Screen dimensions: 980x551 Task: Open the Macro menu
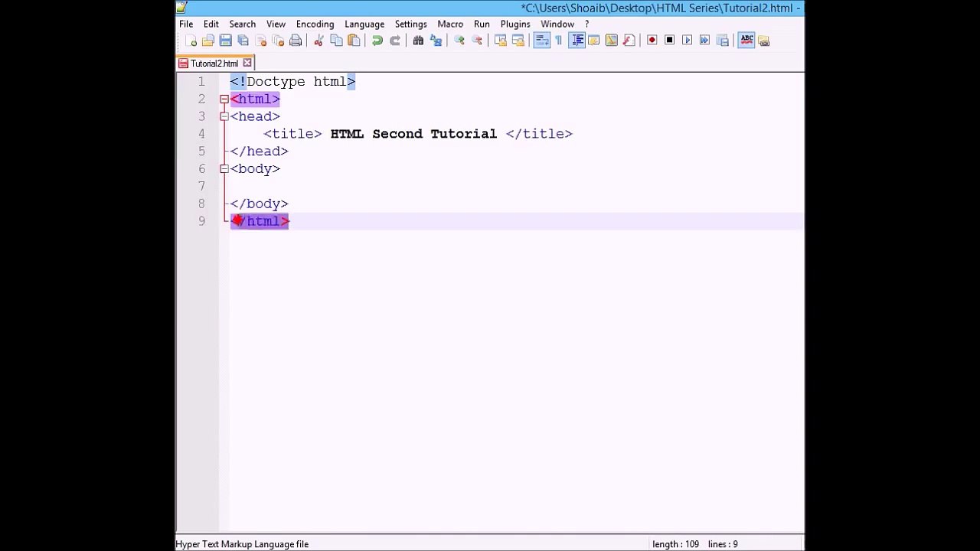point(450,24)
